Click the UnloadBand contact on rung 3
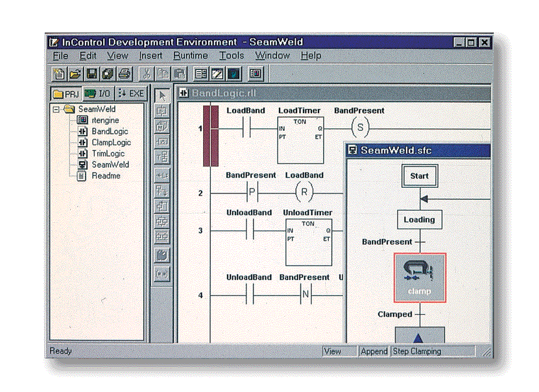Screen dimensions: 539x392 coord(250,230)
